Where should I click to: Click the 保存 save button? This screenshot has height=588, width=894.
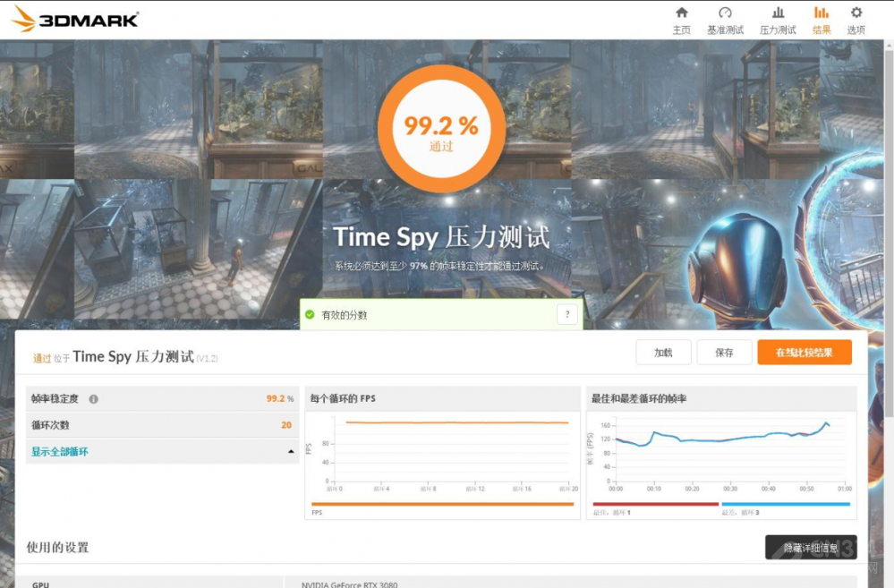click(724, 353)
